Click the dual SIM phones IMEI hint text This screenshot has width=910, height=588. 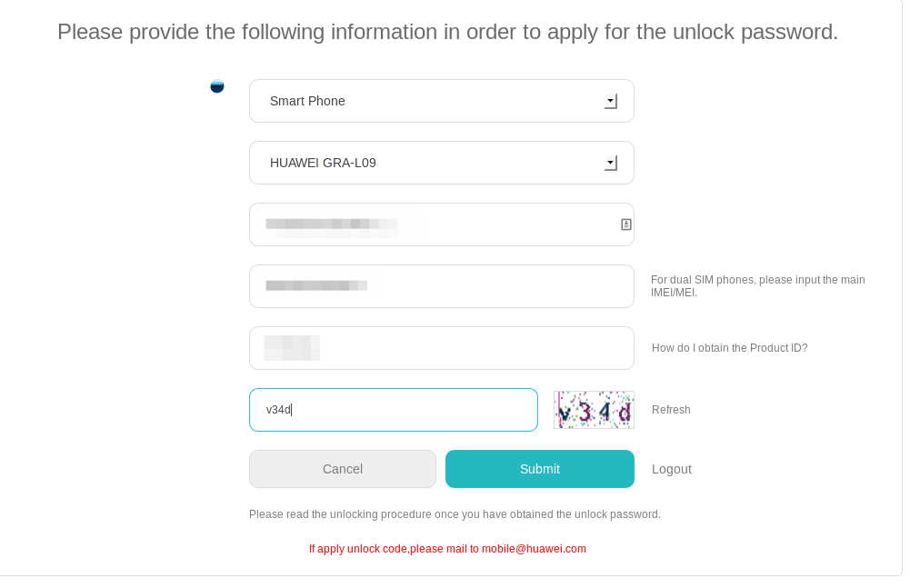758,286
